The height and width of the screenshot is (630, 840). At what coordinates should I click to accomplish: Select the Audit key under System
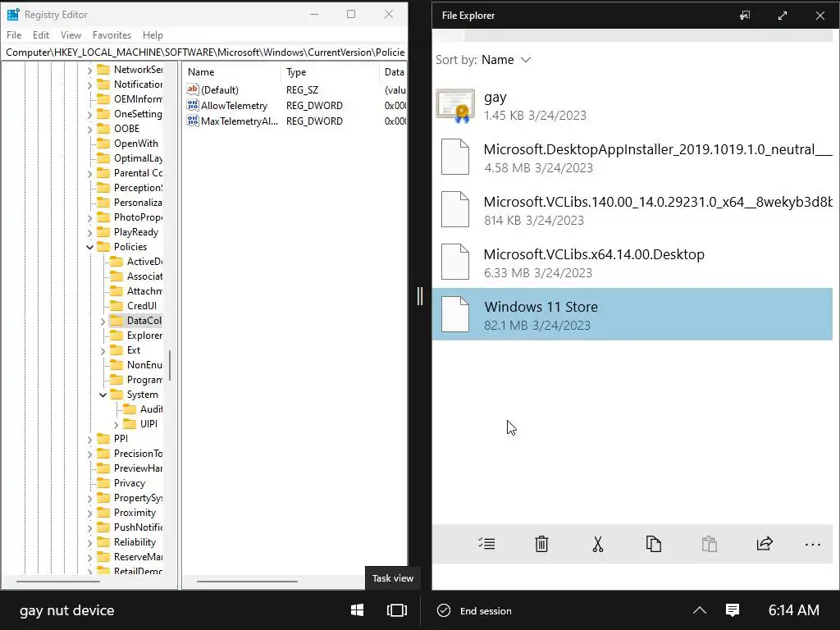point(151,409)
